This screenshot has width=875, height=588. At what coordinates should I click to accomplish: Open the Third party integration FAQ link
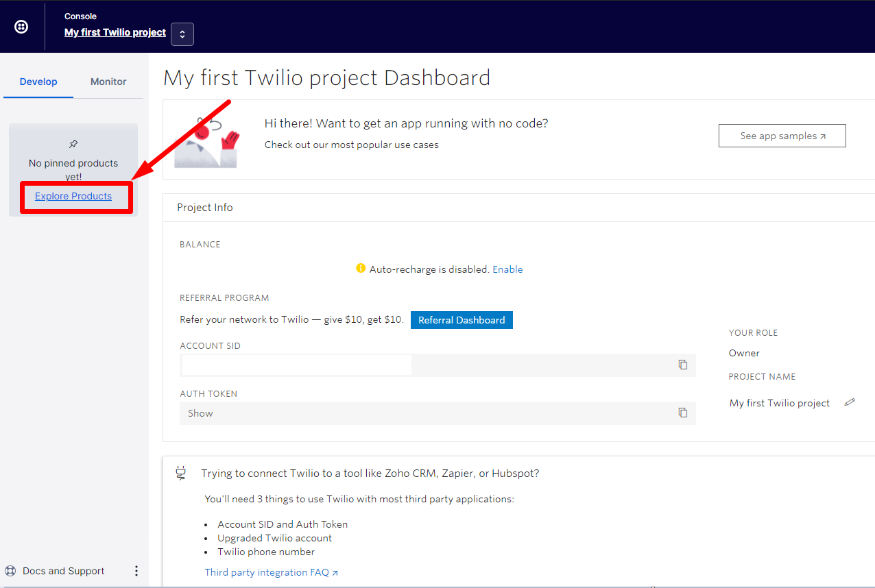tap(272, 572)
